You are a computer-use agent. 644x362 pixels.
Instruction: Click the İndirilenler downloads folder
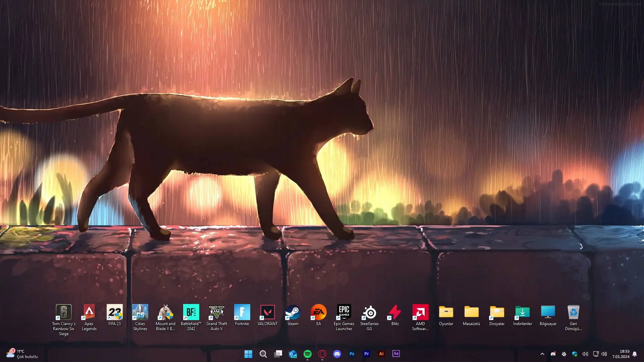[x=523, y=315]
